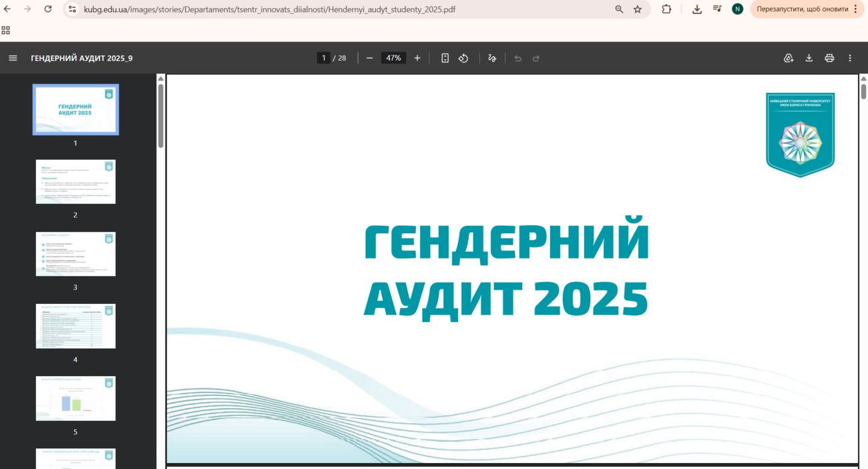This screenshot has height=469, width=868.
Task: Bookmark this page with the star
Action: click(638, 9)
